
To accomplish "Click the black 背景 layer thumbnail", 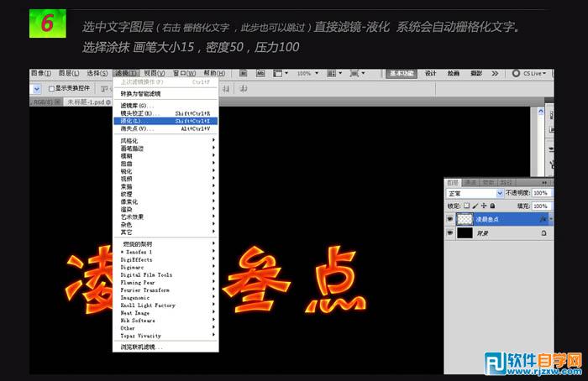I will coord(465,233).
